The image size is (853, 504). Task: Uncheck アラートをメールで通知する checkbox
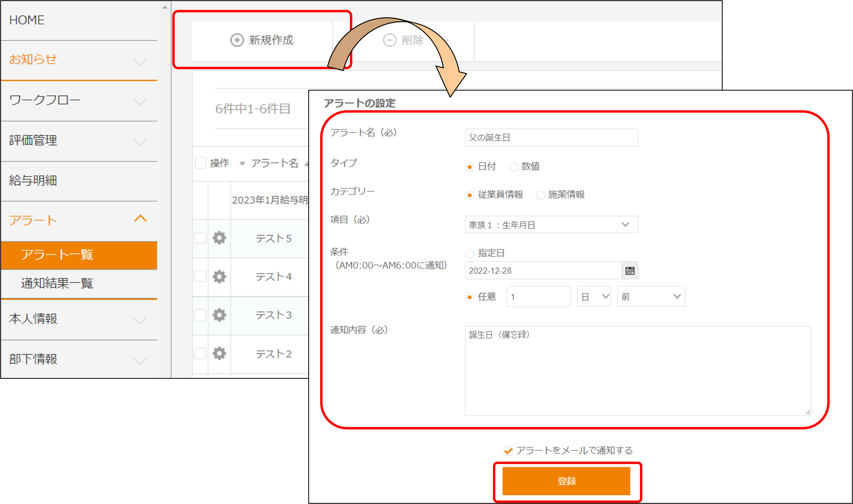click(x=508, y=451)
